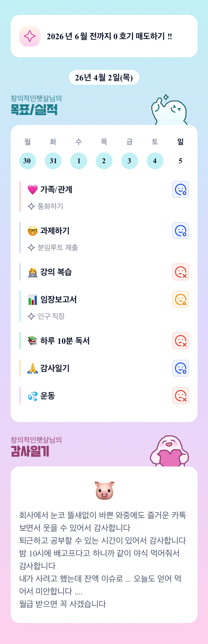Toggle the 과제하기 status face icon
The width and height of the screenshot is (208, 644).
point(180,231)
